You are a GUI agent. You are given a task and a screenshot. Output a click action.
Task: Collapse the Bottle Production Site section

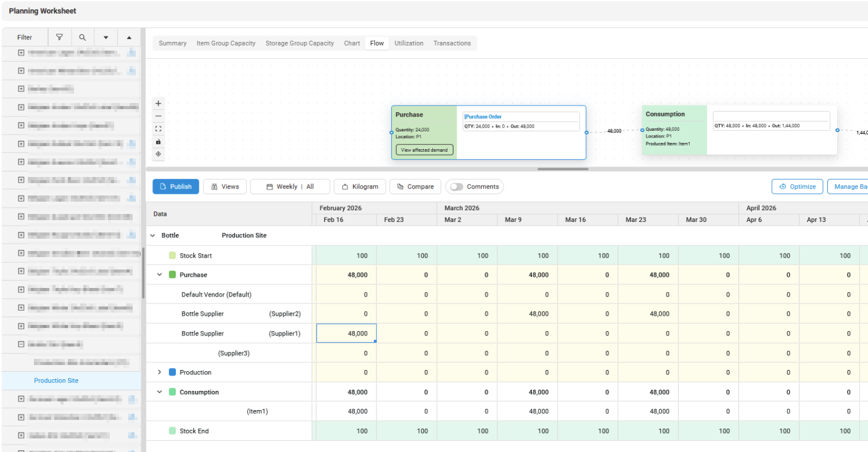tap(153, 236)
